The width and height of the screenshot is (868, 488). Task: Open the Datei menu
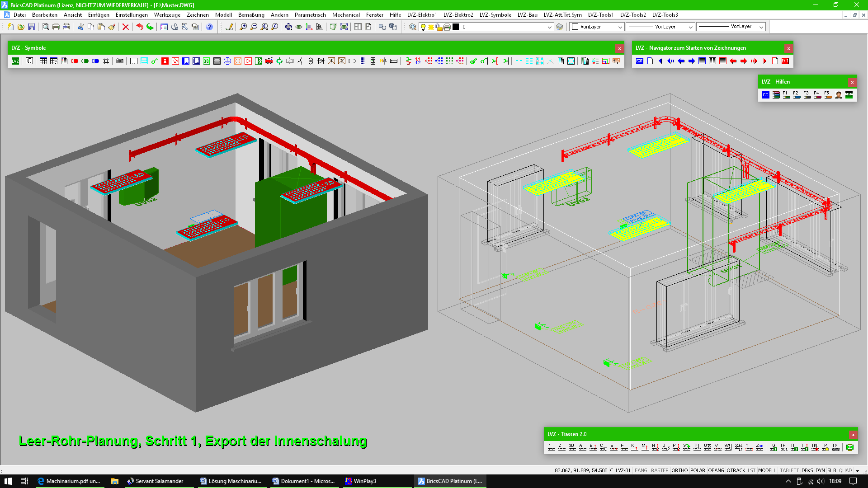pyautogui.click(x=19, y=15)
